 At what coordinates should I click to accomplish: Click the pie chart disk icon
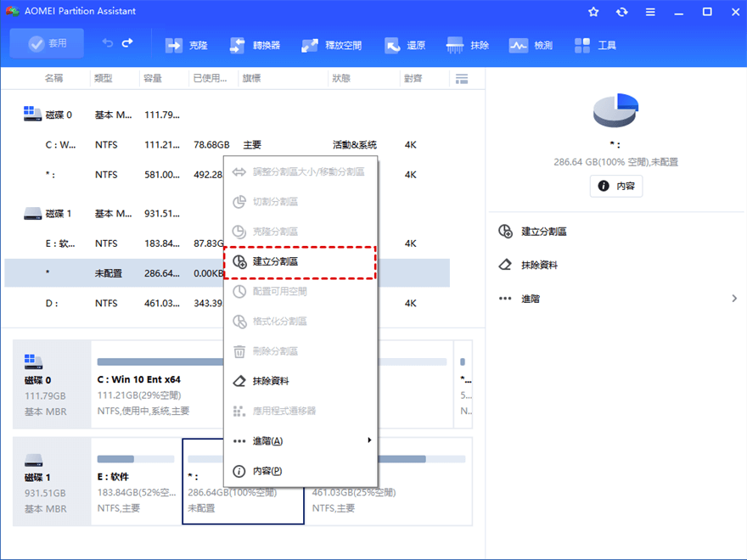[x=615, y=110]
